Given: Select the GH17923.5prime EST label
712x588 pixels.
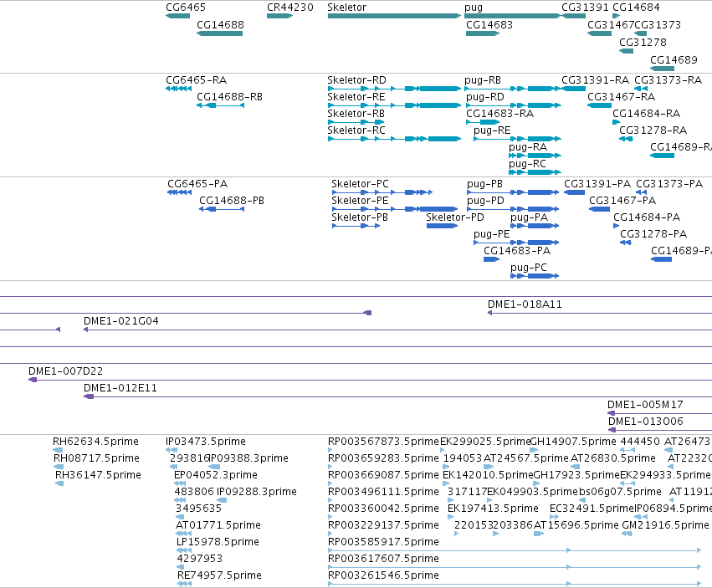Looking at the screenshot, I should coord(576,475).
